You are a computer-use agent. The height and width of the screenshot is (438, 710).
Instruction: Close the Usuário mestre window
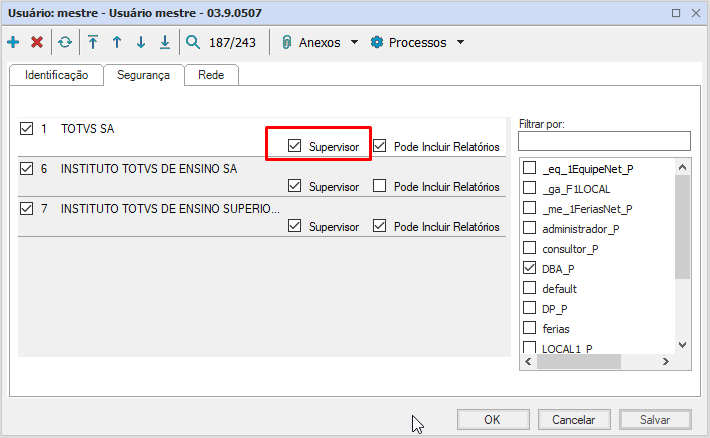[x=696, y=13]
